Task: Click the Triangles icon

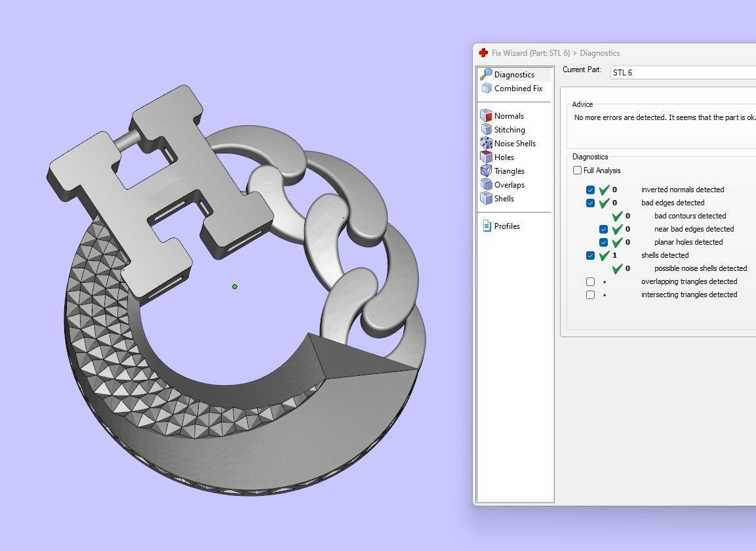Action: [486, 171]
